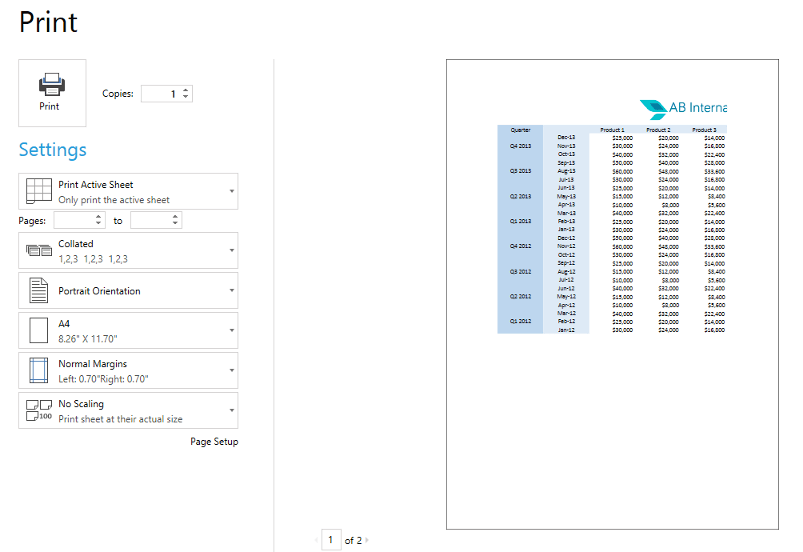Increase number of copies with up arrow

point(185,90)
